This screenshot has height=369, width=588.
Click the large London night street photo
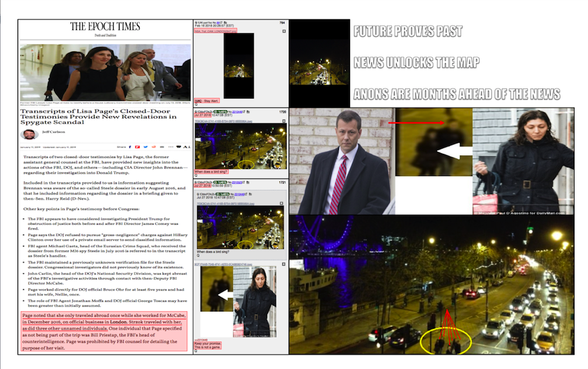(432, 284)
